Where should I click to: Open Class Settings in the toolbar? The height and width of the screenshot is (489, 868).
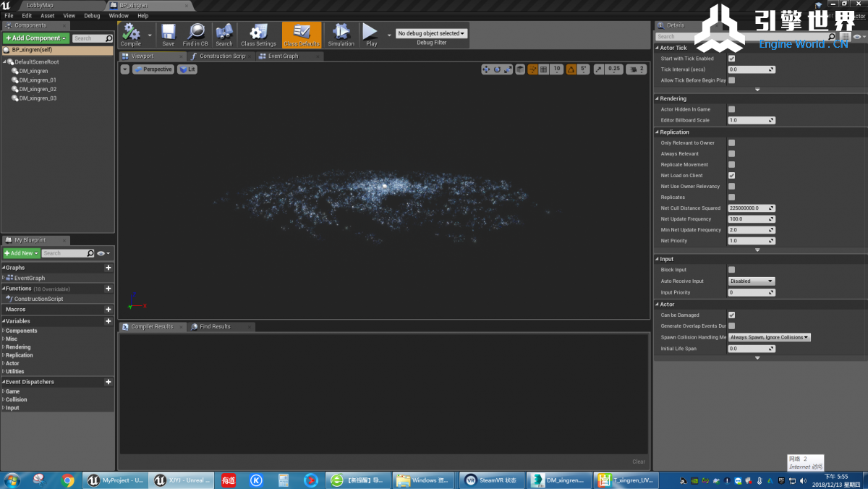pos(258,33)
